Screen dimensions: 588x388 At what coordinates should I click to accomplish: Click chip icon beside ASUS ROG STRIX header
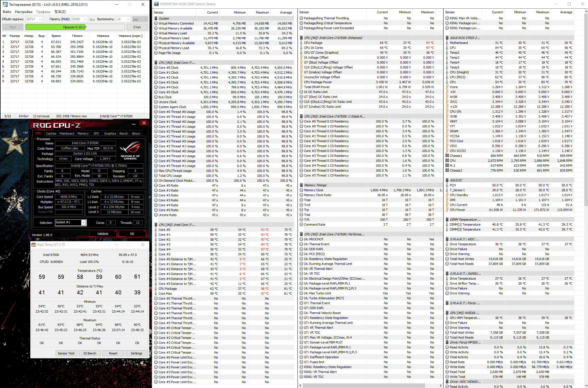tap(447, 38)
